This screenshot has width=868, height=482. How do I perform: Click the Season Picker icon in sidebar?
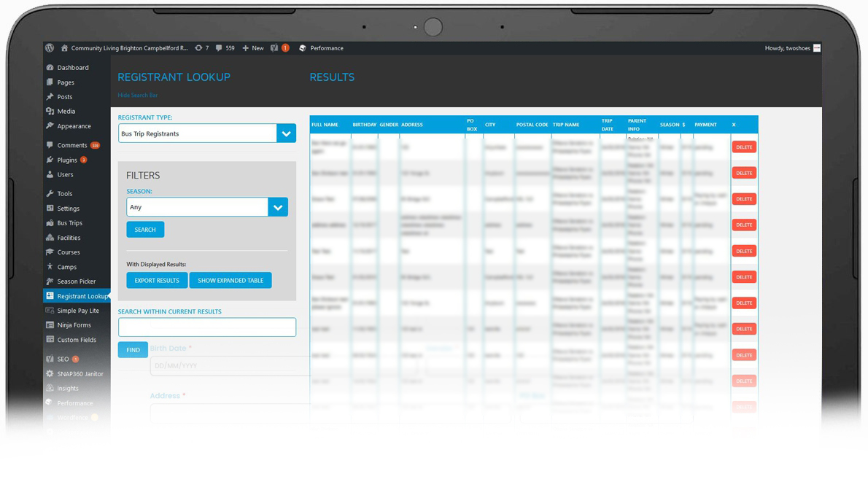50,281
